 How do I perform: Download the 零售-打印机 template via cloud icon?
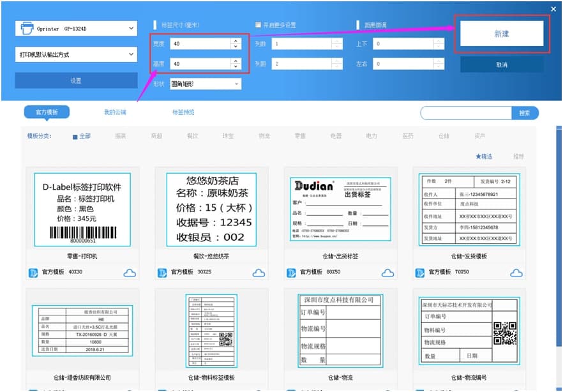[x=130, y=273]
